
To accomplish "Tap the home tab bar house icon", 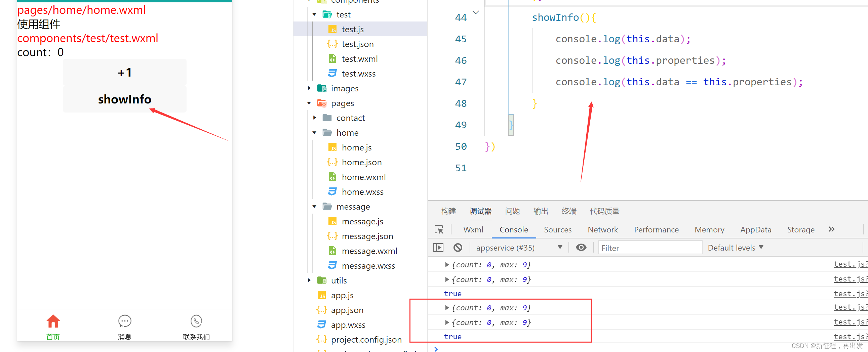I will pyautogui.click(x=53, y=321).
